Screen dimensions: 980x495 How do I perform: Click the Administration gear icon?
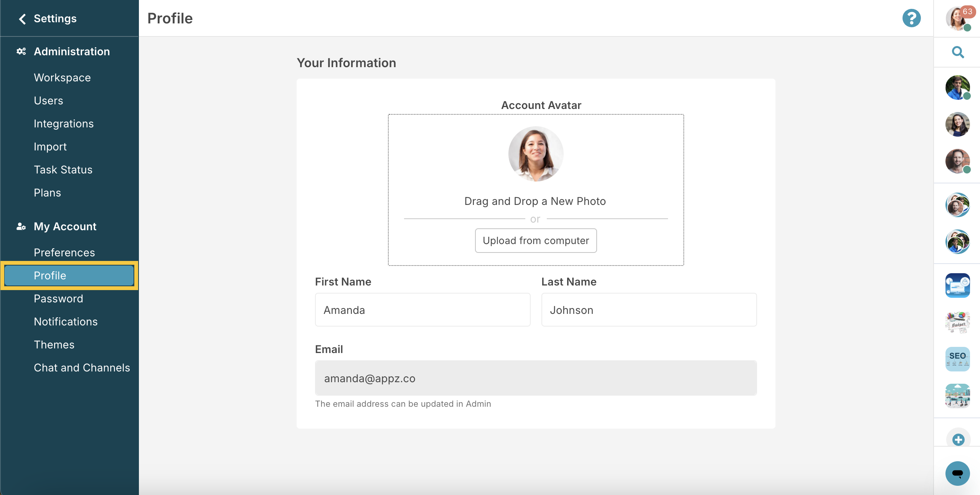pyautogui.click(x=21, y=51)
